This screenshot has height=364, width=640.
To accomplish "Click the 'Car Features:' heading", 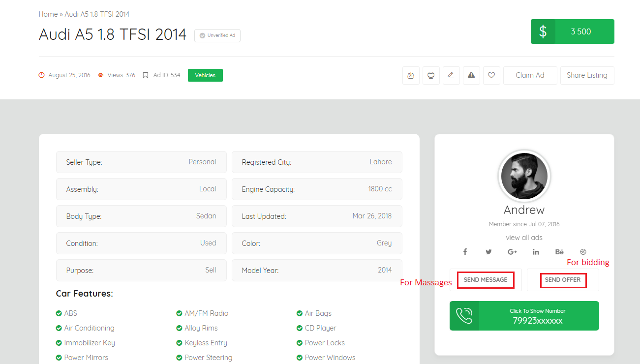I will 85,294.
